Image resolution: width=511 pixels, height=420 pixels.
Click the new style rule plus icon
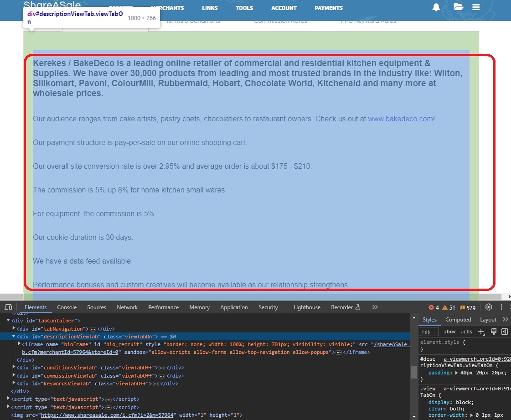[x=481, y=332]
